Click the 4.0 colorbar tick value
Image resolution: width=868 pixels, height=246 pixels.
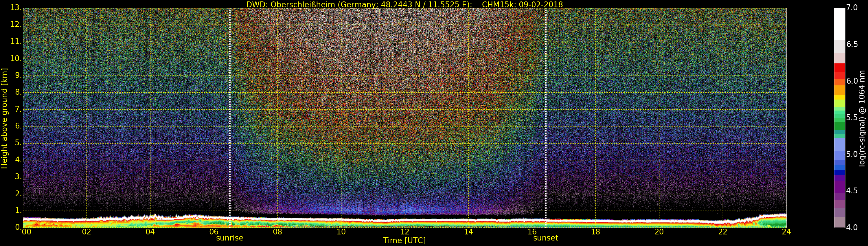pos(852,227)
